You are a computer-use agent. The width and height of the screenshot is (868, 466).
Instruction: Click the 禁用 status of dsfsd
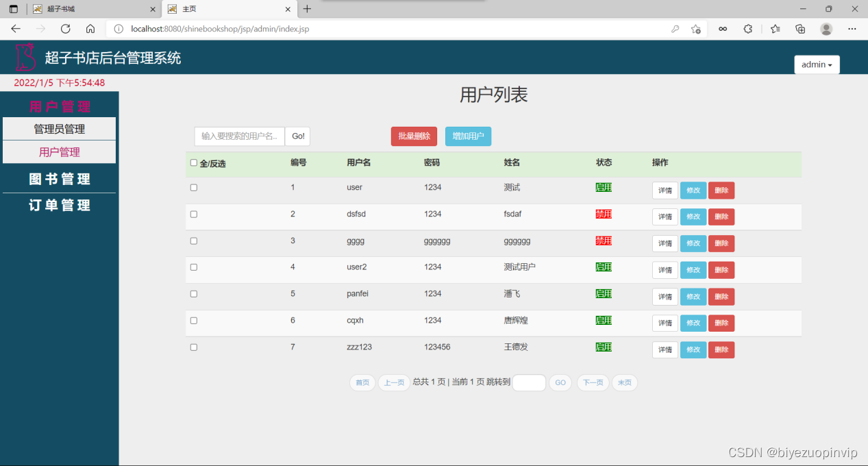pos(604,214)
